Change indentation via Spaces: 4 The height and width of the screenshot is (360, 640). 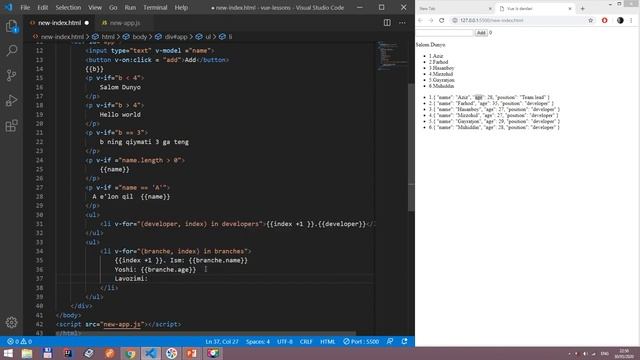coord(258,342)
